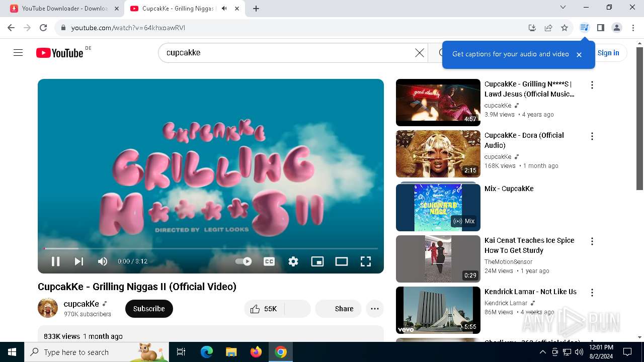Screen dimensions: 644x362
Task: Toggle the autoplay switch in player
Action: tap(244, 261)
